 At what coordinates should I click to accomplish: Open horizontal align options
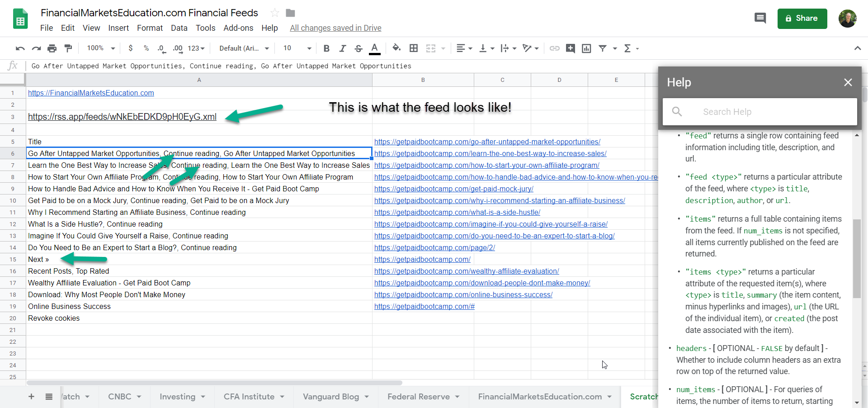tap(464, 48)
